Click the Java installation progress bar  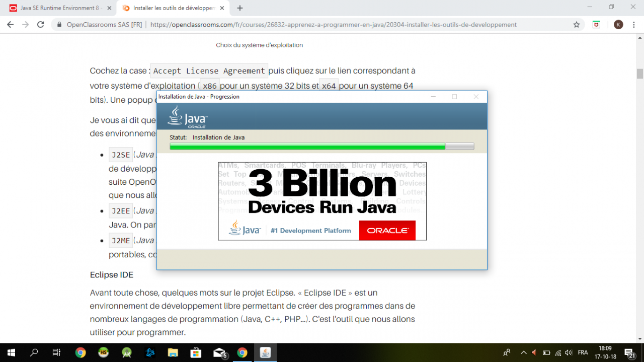point(322,147)
